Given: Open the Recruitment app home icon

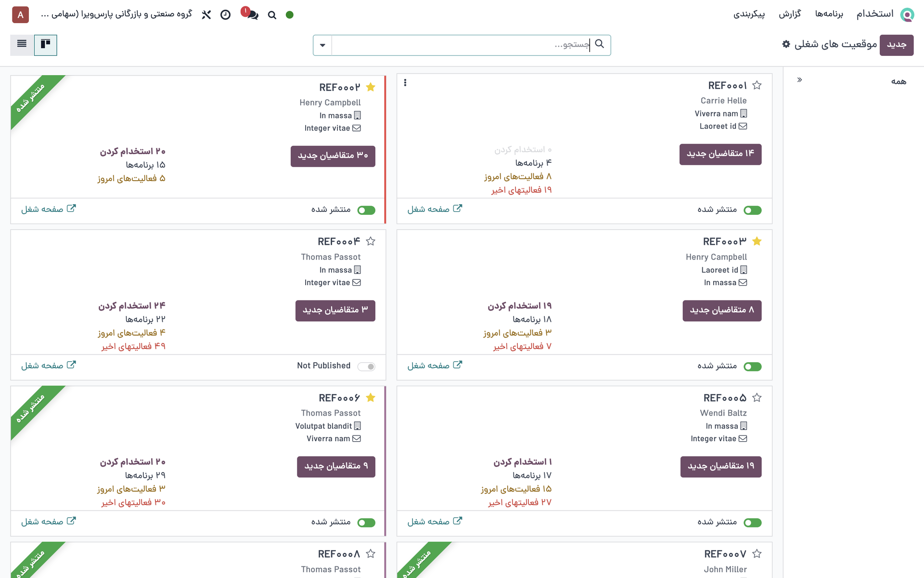Looking at the screenshot, I should point(907,14).
